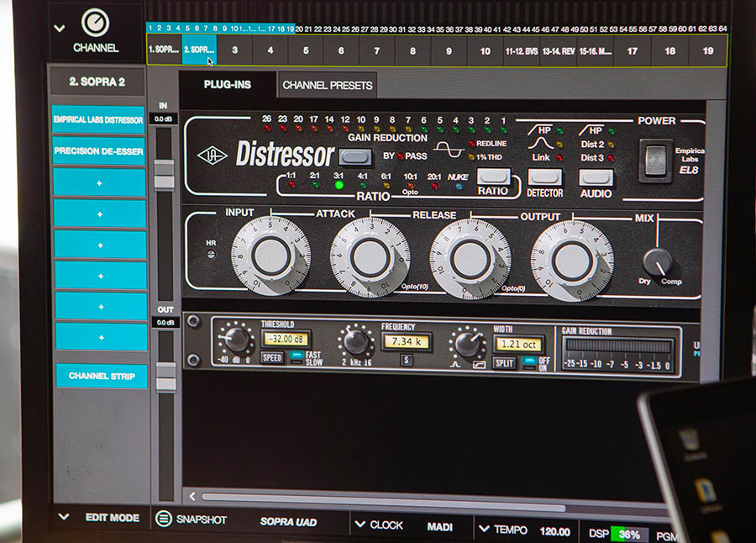Select the 11-12. BVS channel
Viewport: 756px width, 543px height.
click(x=521, y=51)
